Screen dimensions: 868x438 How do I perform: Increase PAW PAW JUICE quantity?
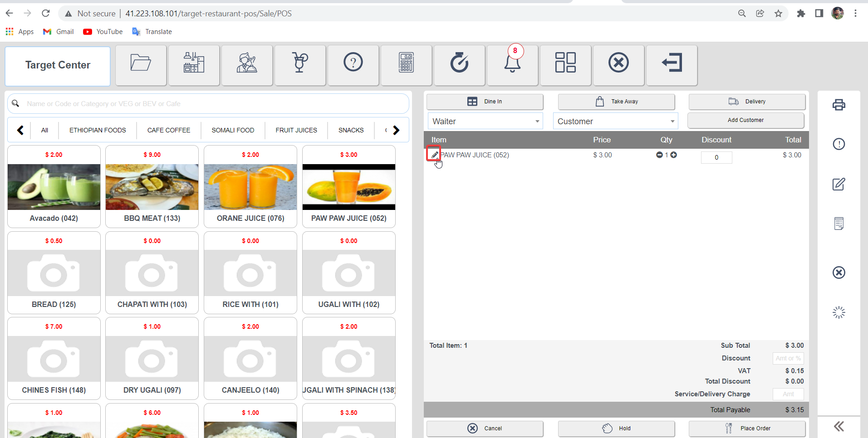674,155
